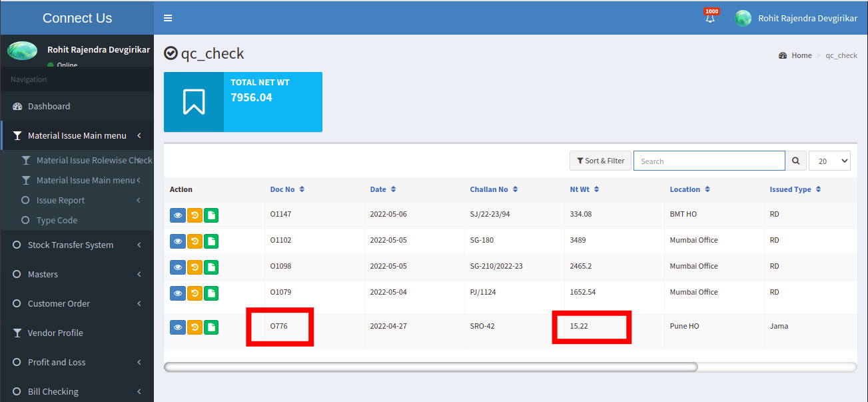Viewport: 868px width, 402px height.
Task: Click Challan No cell PJ/1124
Action: tap(482, 292)
